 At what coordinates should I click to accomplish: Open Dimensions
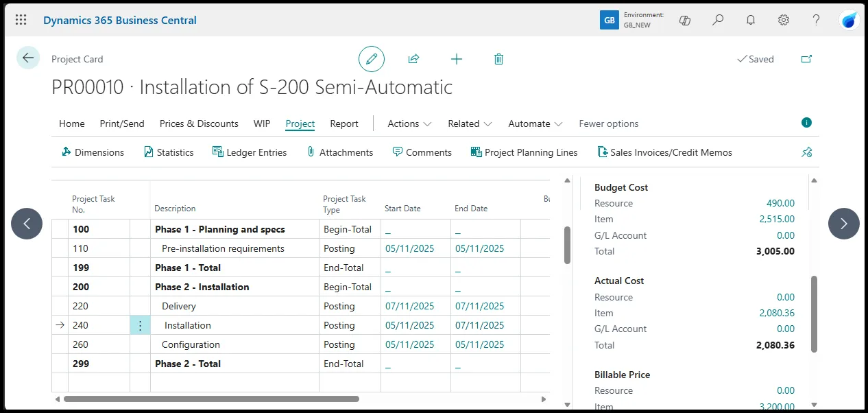93,152
